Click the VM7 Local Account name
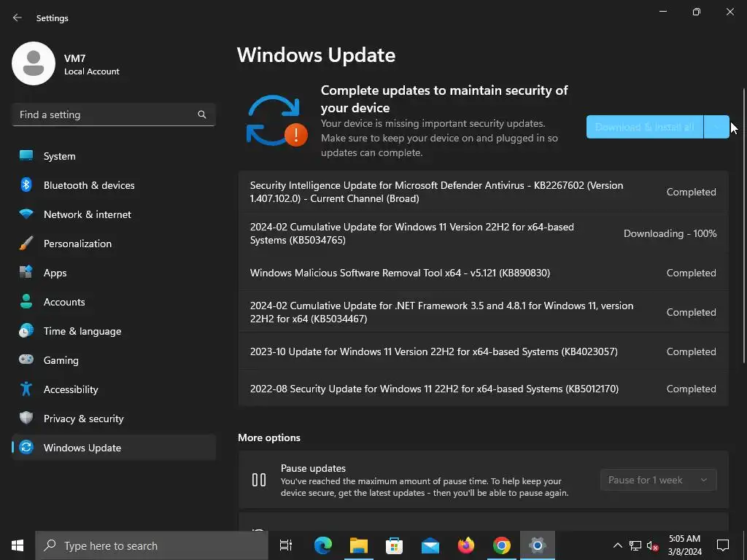 tap(91, 64)
